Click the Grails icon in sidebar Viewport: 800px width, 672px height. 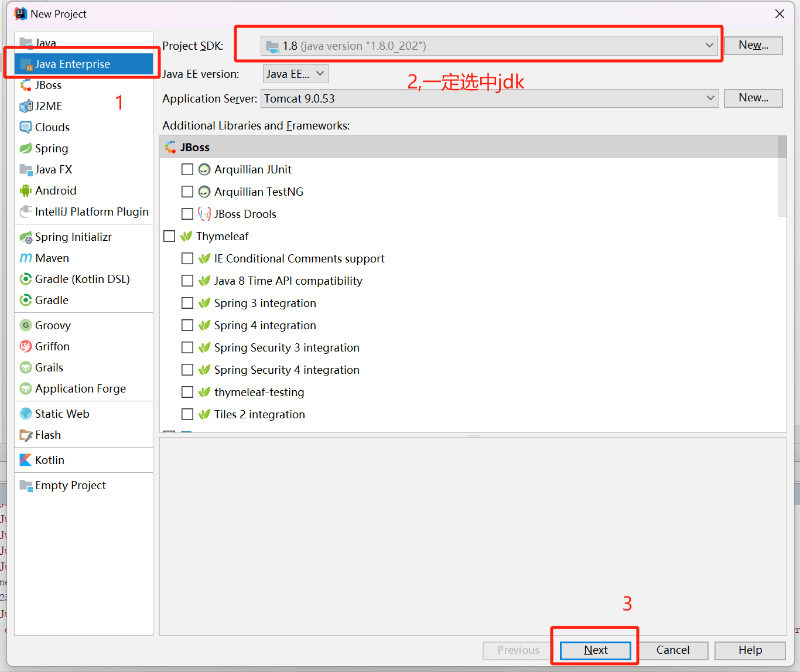point(26,368)
